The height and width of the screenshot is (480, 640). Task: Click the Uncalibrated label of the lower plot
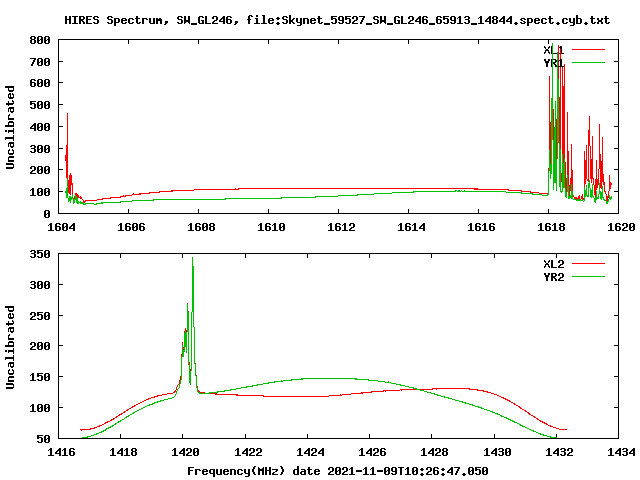pyautogui.click(x=10, y=347)
